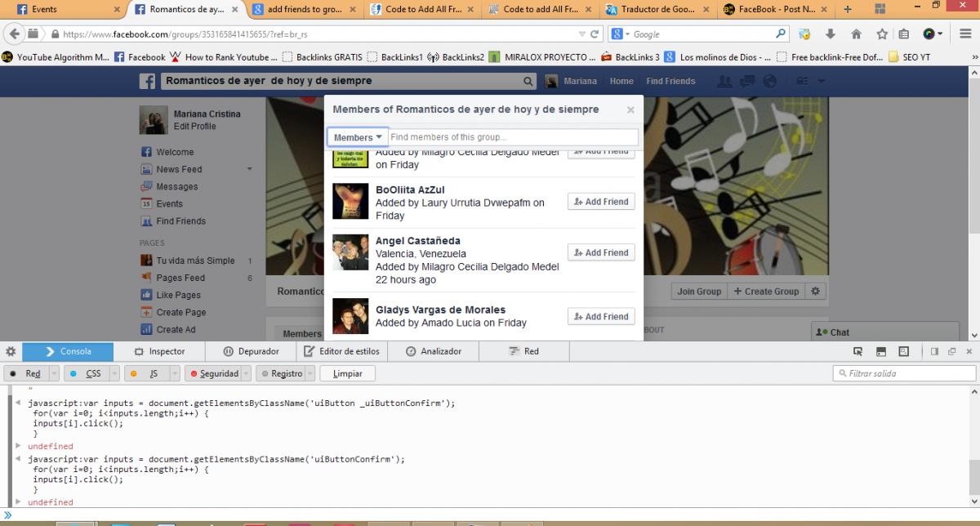Open Red devtools panel tab
This screenshot has height=526, width=980.
pos(524,351)
